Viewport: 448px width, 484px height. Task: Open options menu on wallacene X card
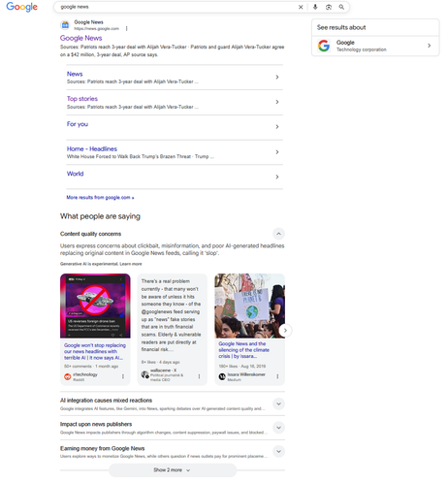pos(199,376)
